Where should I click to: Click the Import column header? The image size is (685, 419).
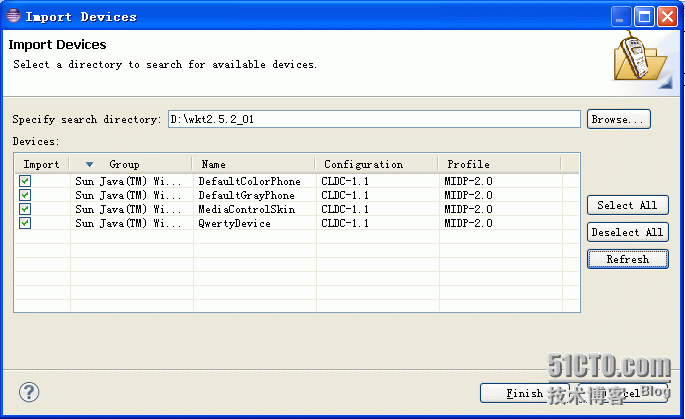(42, 164)
